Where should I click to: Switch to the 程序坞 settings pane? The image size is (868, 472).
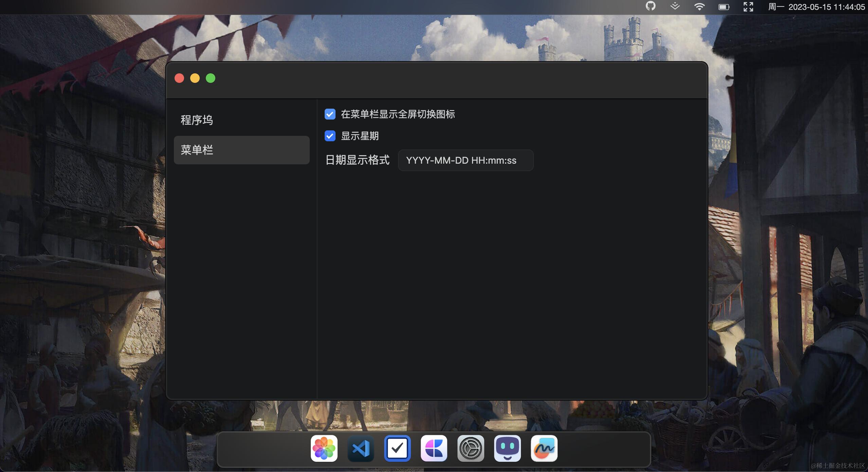(196, 120)
